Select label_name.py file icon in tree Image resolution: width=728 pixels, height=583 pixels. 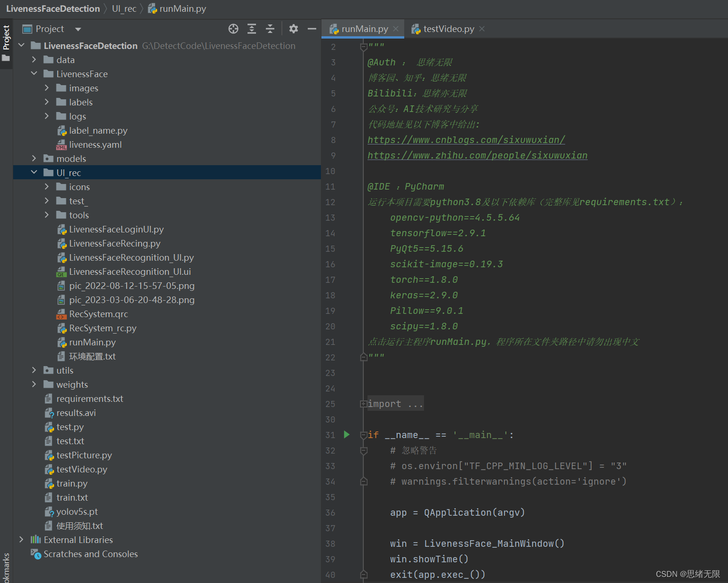pos(62,130)
